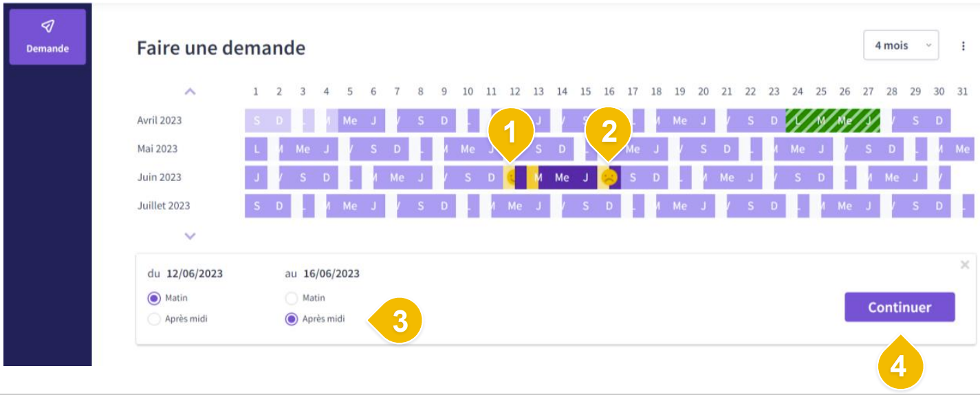Viewport: 980px width, 395px height.
Task: Click the sad face on June 12
Action: click(x=510, y=178)
